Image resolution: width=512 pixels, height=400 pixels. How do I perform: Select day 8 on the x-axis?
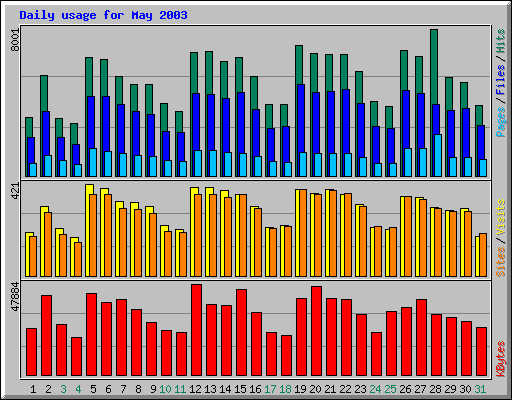pyautogui.click(x=138, y=389)
